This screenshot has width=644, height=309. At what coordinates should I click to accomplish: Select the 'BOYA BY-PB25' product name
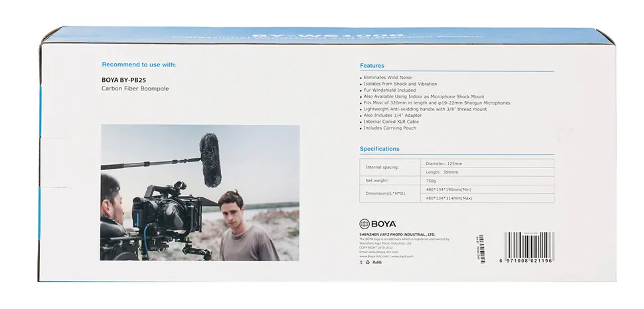click(x=123, y=80)
